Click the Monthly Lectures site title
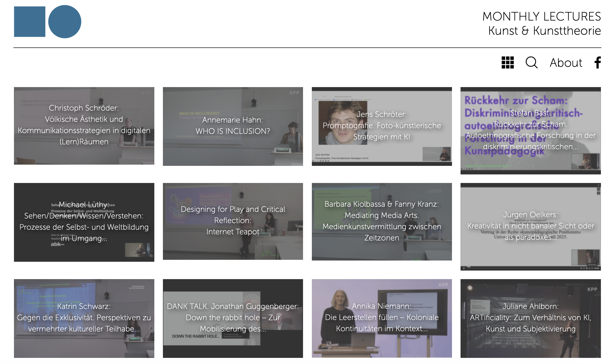Viewport: 609px width, 364px height. pos(541,17)
